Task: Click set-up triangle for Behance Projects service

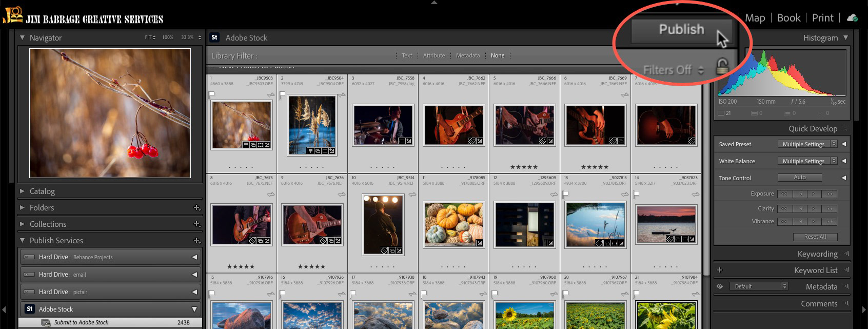Action: [194, 257]
